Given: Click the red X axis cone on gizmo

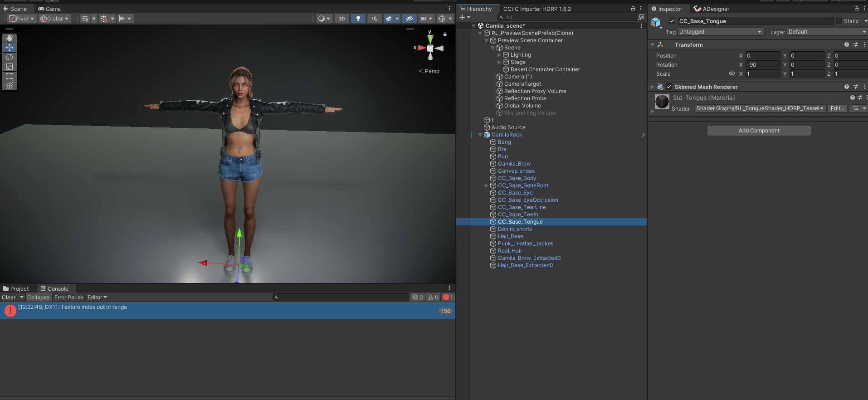Looking at the screenshot, I should point(422,48).
